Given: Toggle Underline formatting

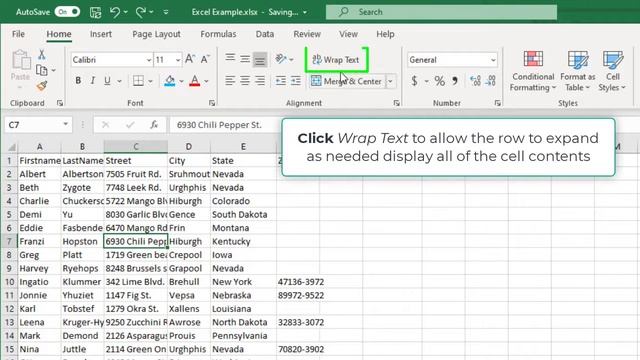Looking at the screenshot, I should [107, 81].
